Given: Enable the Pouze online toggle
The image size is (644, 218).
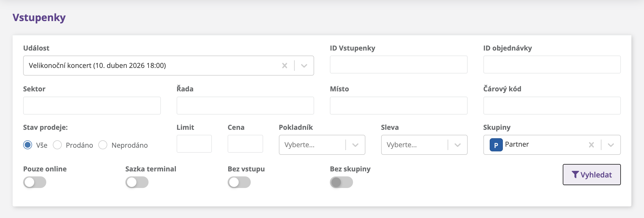Looking at the screenshot, I should coord(35,182).
